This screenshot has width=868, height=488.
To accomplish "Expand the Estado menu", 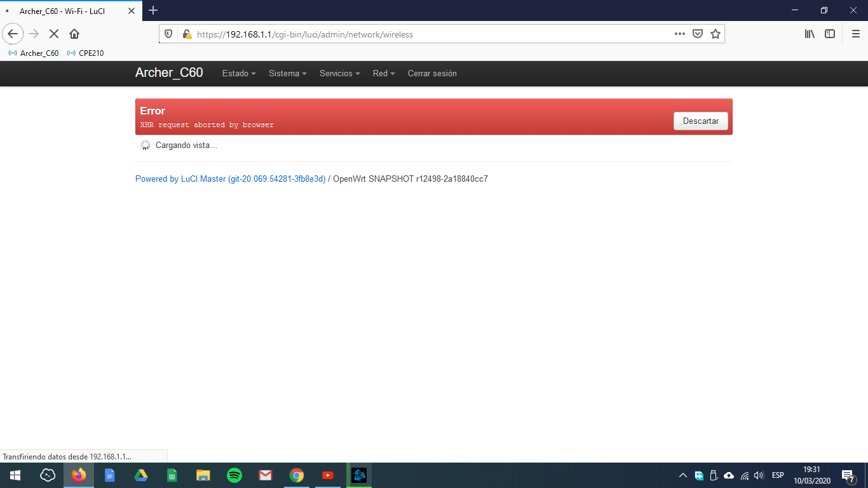I will 239,74.
